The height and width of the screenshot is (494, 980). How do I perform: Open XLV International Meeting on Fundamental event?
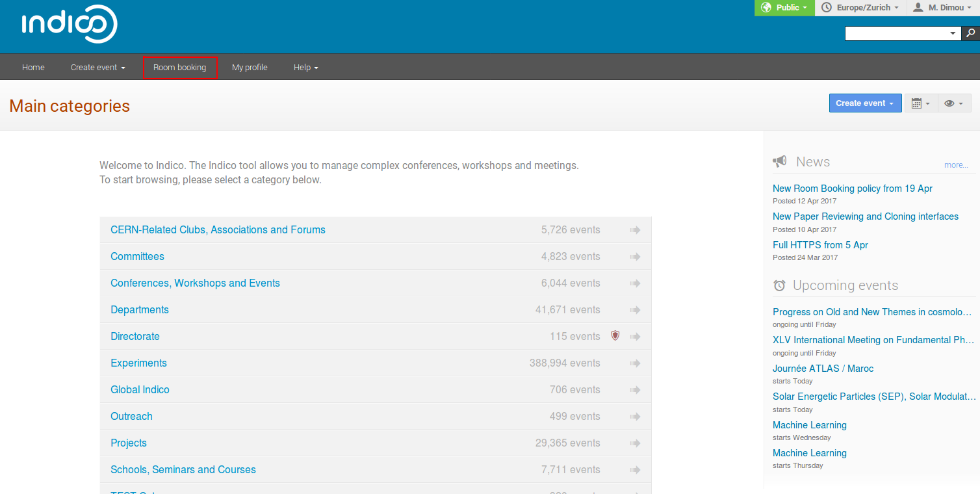tap(873, 340)
